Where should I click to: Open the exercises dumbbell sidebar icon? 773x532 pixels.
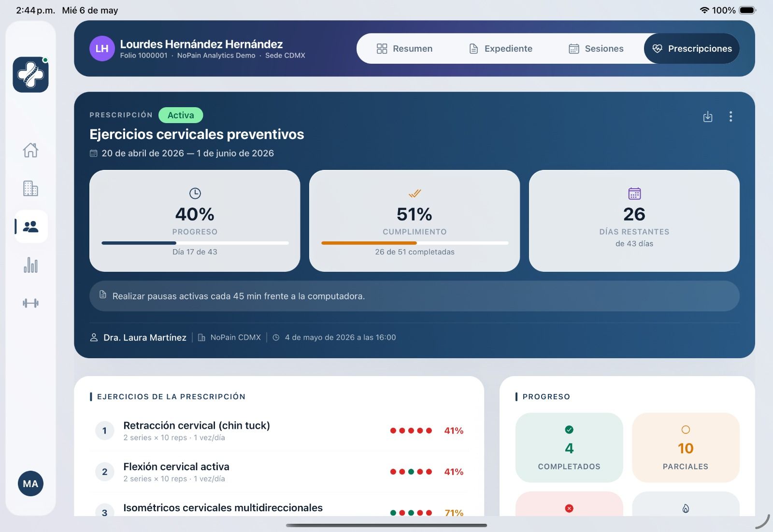click(30, 303)
